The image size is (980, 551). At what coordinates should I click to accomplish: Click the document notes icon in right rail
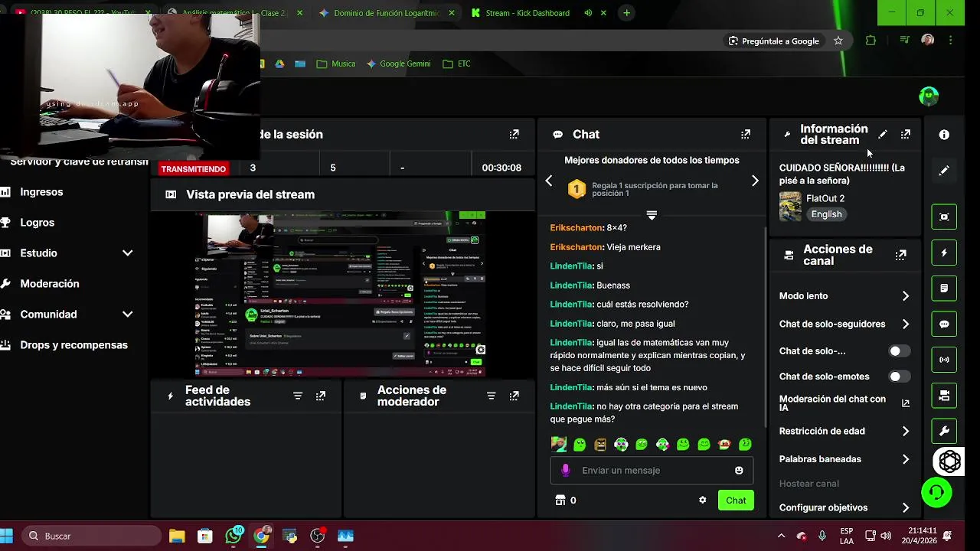coord(944,289)
